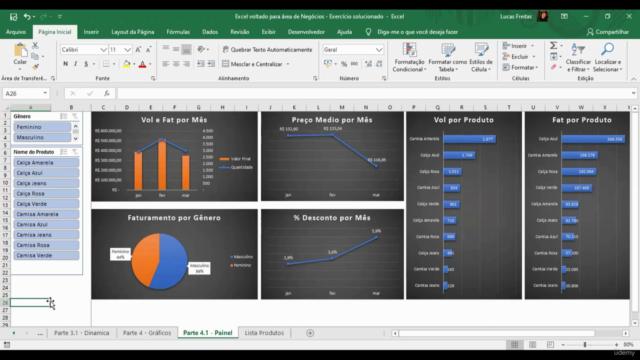The image size is (640, 360).
Task: Open Formatar como Tabela gallery
Action: click(448, 58)
